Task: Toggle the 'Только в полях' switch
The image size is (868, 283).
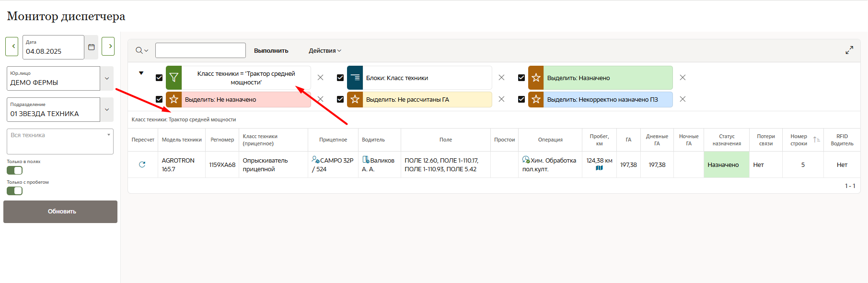Action: point(15,170)
